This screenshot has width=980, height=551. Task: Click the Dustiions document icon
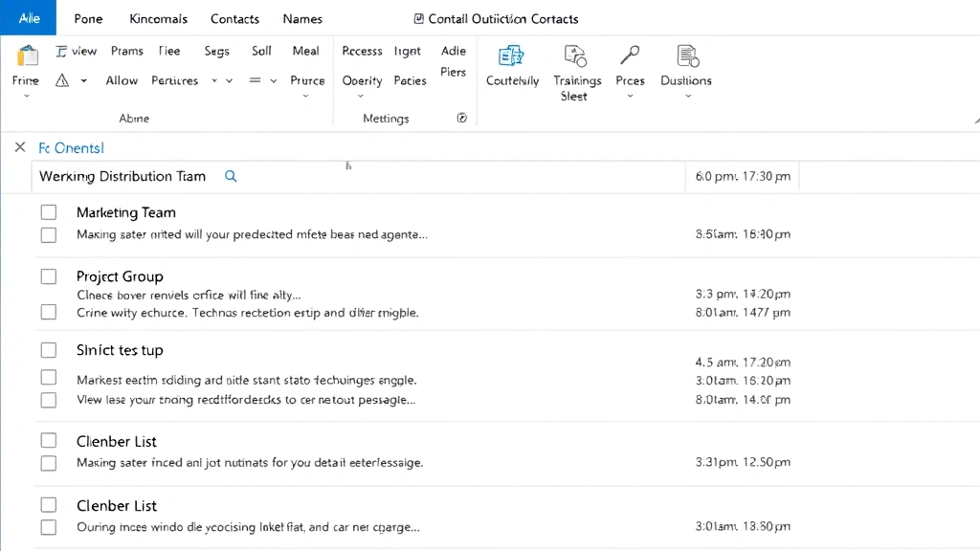click(686, 55)
